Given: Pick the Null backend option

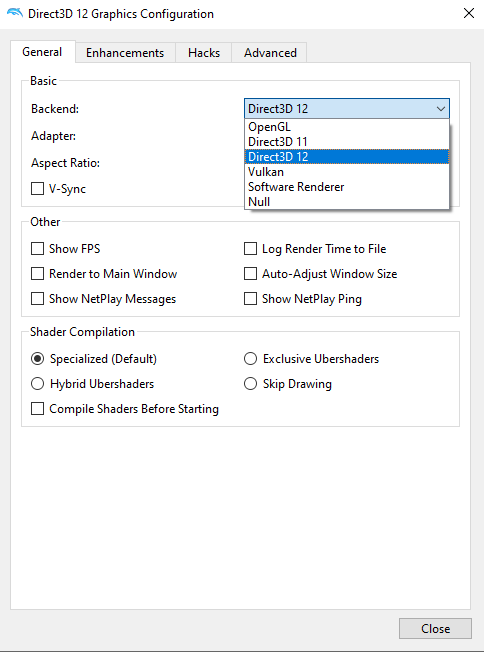Looking at the screenshot, I should click(347, 202).
